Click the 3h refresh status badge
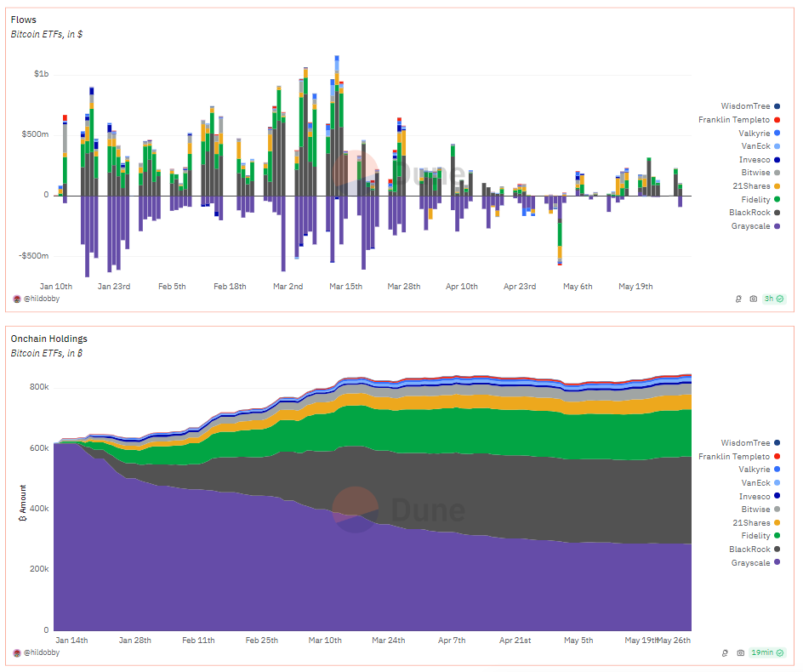Screen dimensions: 803x672 point(773,299)
